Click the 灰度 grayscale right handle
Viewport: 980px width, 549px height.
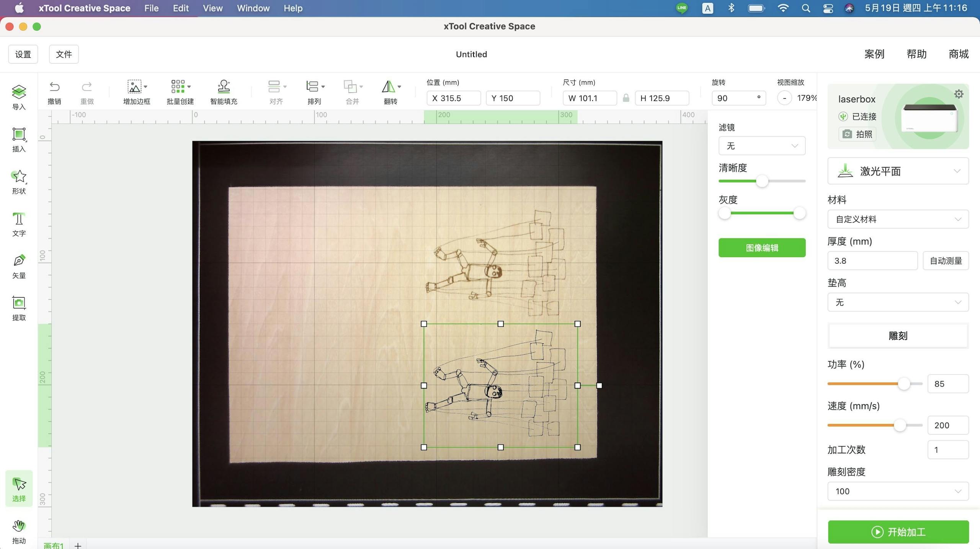point(799,213)
